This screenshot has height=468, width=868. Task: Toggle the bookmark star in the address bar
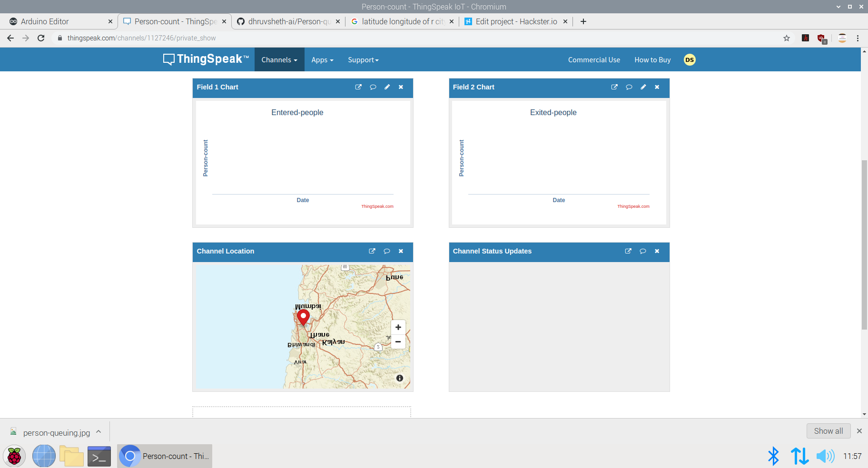pyautogui.click(x=786, y=38)
